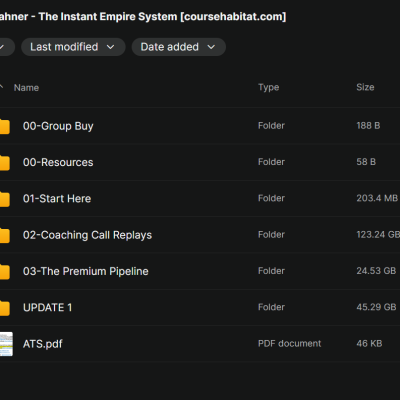Select the 00-Resources folder name

[58, 162]
